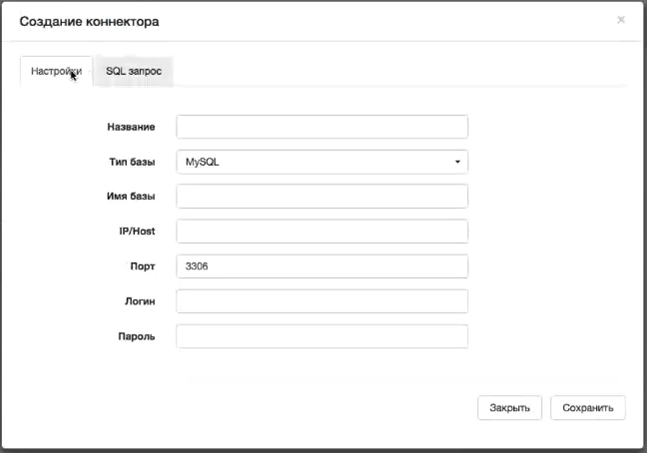Click the Название label text
Screen dimensions: 647x453
(x=130, y=127)
